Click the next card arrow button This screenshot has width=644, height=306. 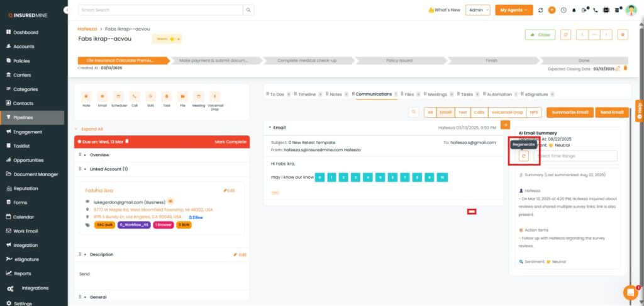coord(606,35)
